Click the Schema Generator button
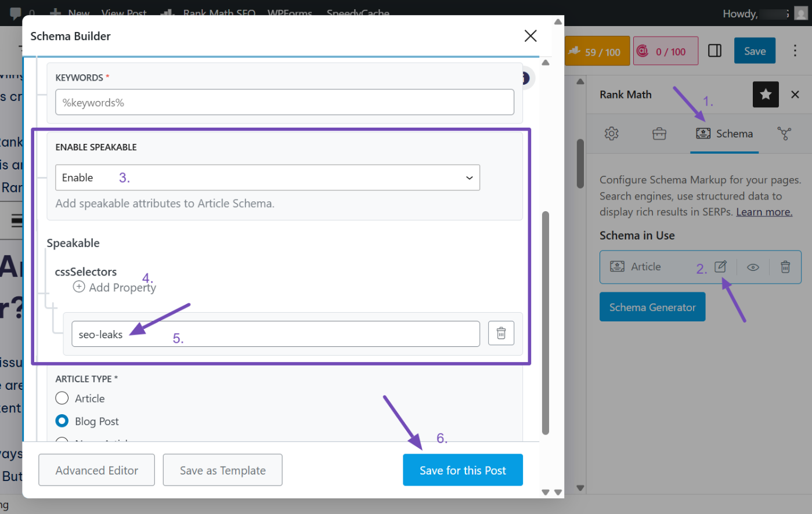The height and width of the screenshot is (514, 812). (x=652, y=307)
